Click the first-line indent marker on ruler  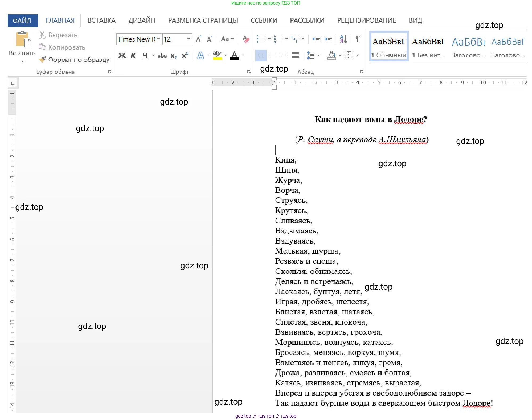click(x=275, y=80)
